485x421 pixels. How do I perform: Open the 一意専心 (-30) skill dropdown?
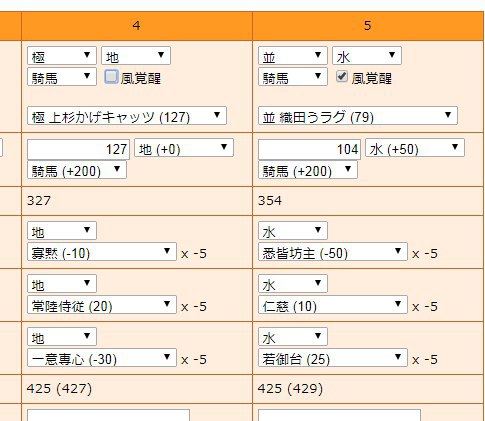[102, 358]
